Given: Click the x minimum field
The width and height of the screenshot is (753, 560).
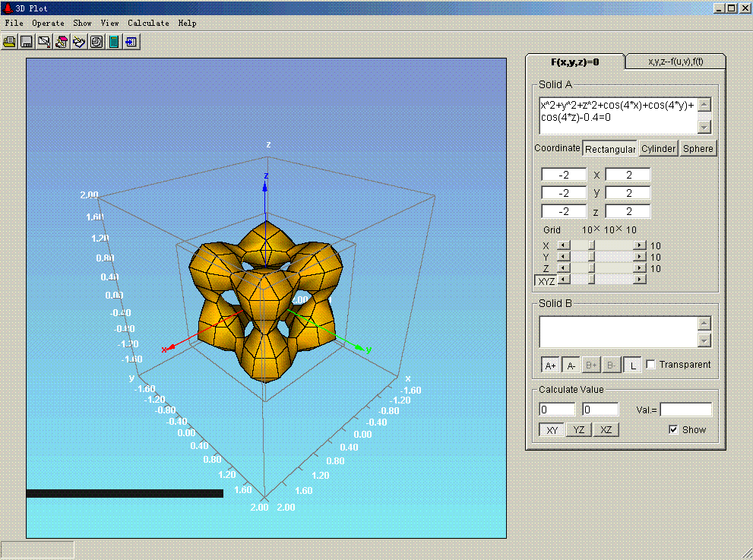Looking at the screenshot, I should (564, 175).
